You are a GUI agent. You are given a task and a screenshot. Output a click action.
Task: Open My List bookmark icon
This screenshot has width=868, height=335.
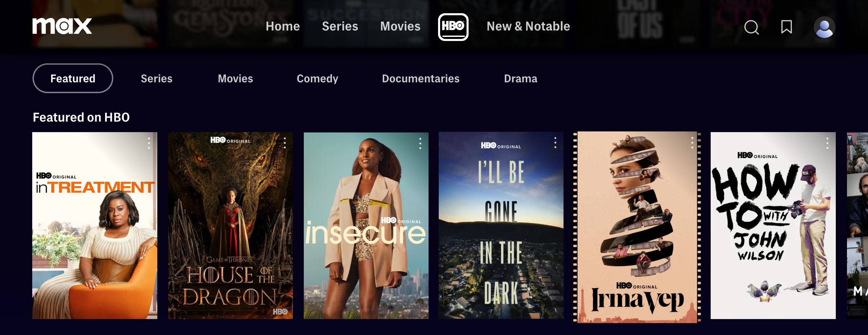click(x=787, y=27)
